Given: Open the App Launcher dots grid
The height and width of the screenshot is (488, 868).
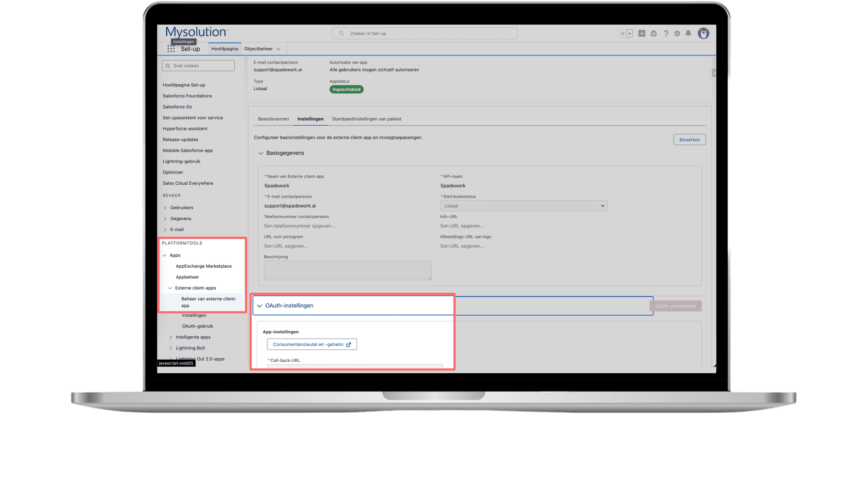Looking at the screenshot, I should (x=171, y=49).
